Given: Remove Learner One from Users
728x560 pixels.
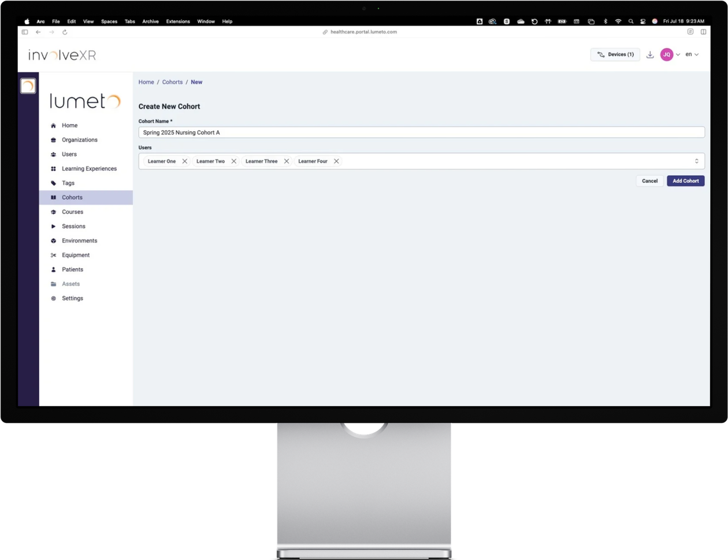Looking at the screenshot, I should [x=185, y=161].
